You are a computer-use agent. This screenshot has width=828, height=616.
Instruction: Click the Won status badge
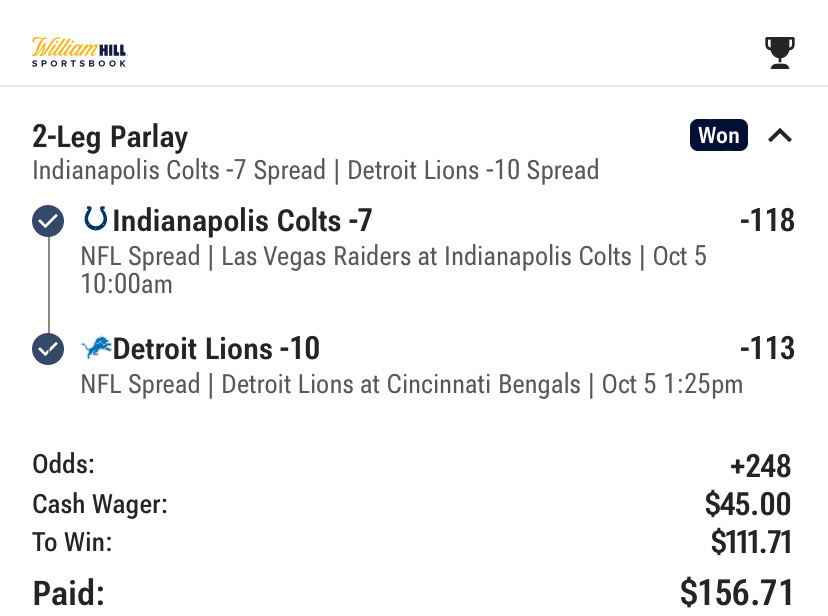click(718, 135)
